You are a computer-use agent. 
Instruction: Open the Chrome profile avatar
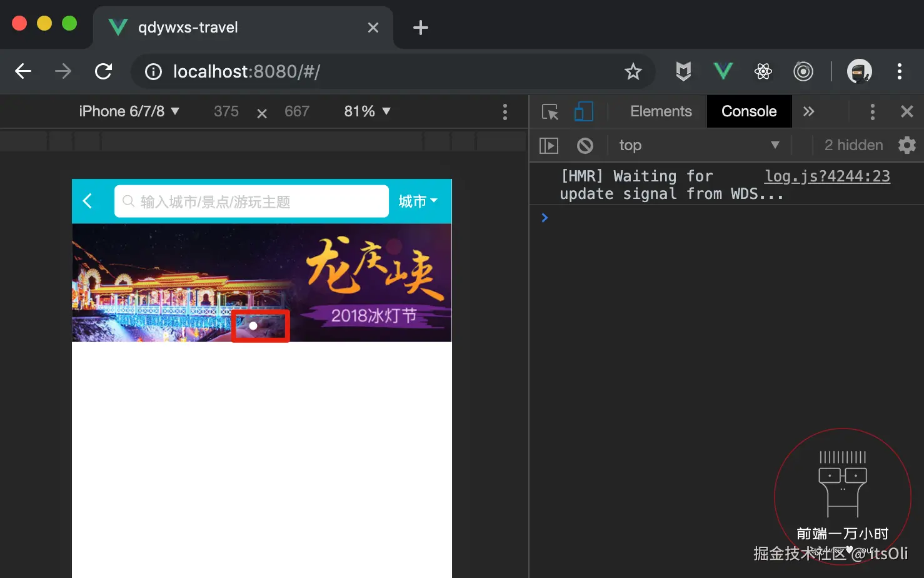860,71
